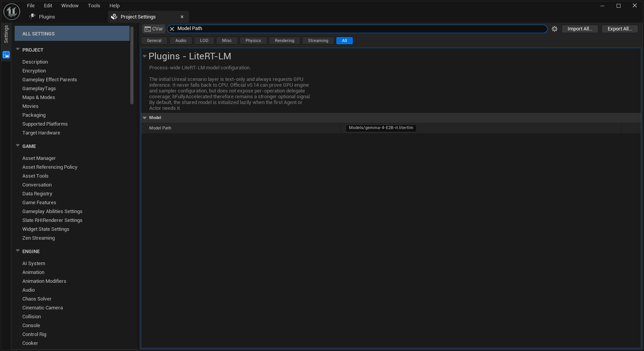The width and height of the screenshot is (644, 351).
Task: Collapse the Model category
Action: [x=145, y=118]
